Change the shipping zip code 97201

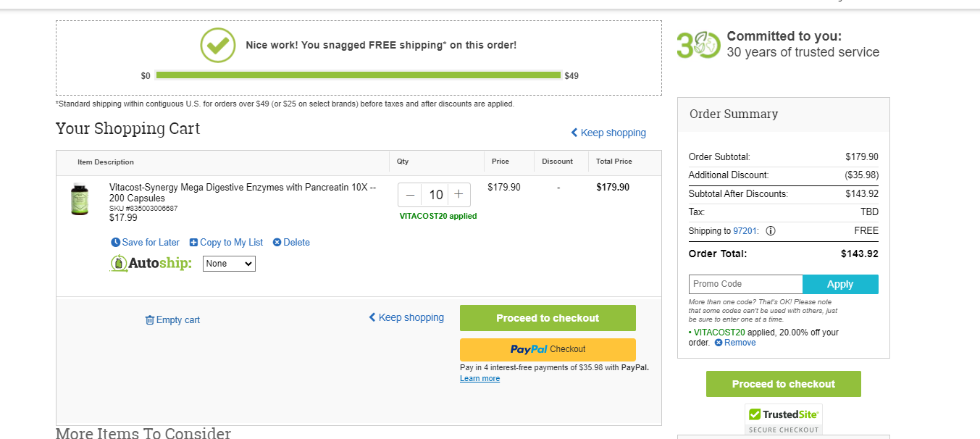745,231
